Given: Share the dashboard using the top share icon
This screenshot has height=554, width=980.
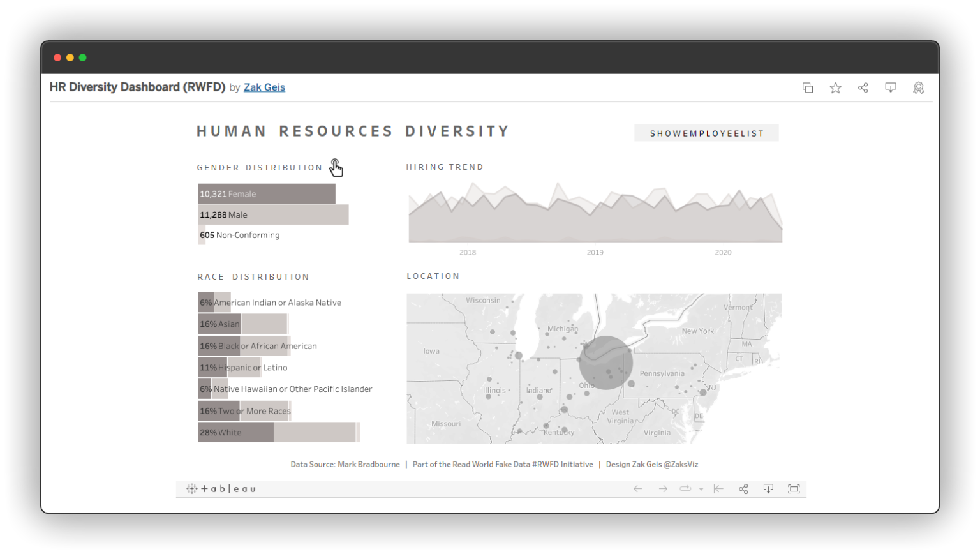Looking at the screenshot, I should click(863, 87).
